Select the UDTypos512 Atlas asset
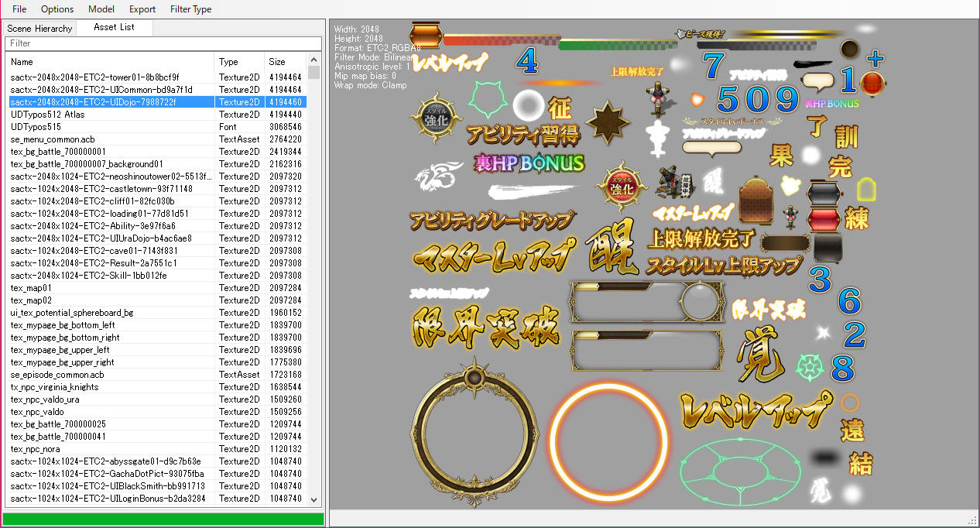This screenshot has width=980, height=528. [157, 115]
